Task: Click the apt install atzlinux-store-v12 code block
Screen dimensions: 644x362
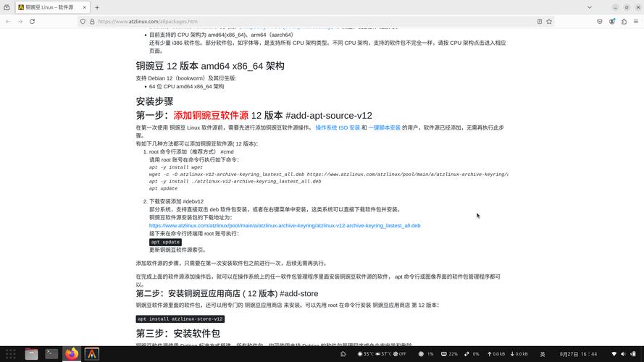Action: click(x=180, y=319)
